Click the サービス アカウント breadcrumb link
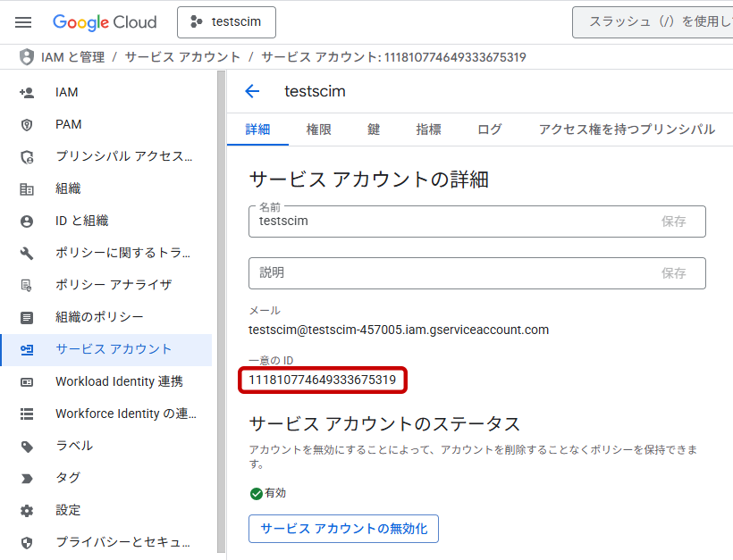 coord(182,57)
